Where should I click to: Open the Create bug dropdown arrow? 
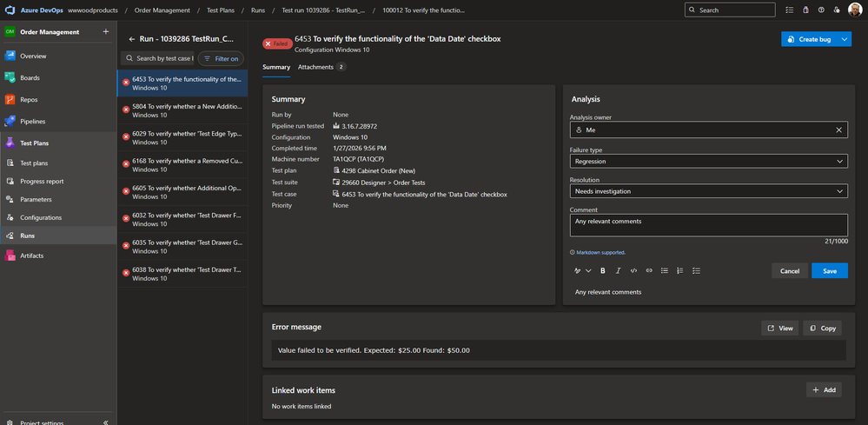tap(845, 40)
